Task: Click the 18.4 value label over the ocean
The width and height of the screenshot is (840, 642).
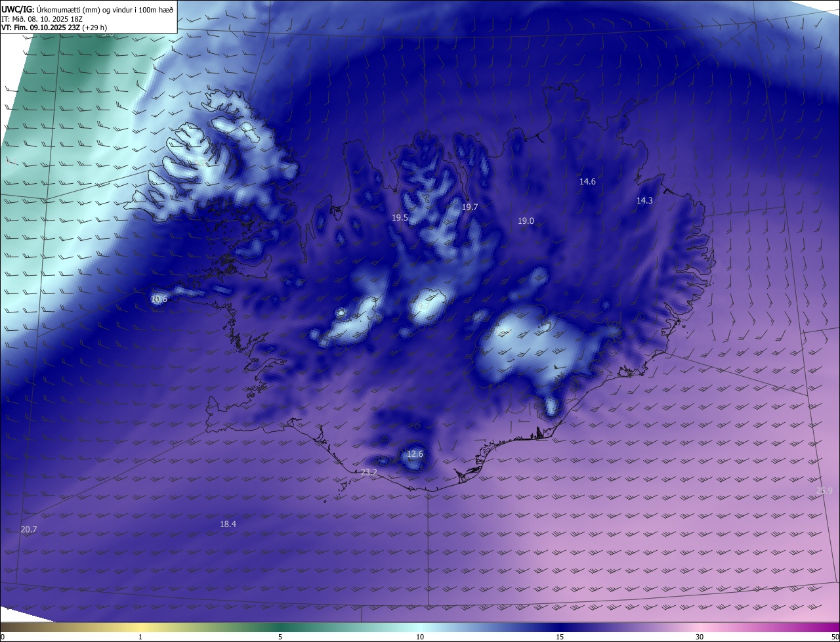Action: [228, 524]
